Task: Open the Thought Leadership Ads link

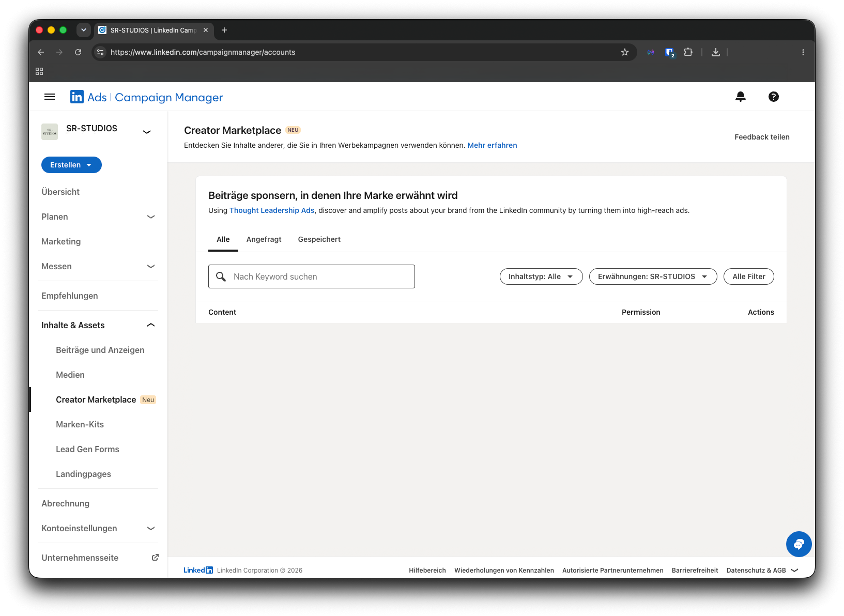Action: (x=272, y=210)
